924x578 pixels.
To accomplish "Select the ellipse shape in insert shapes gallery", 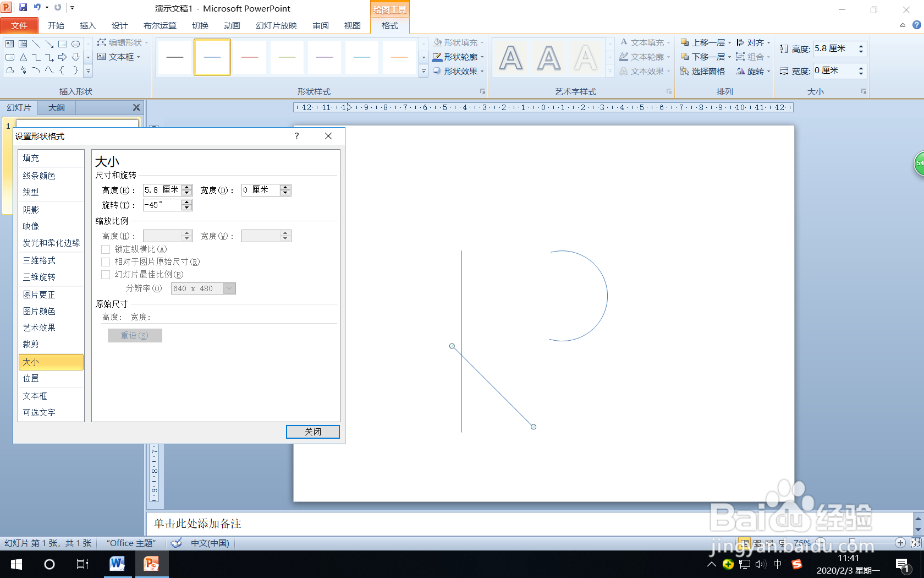I will (x=75, y=43).
